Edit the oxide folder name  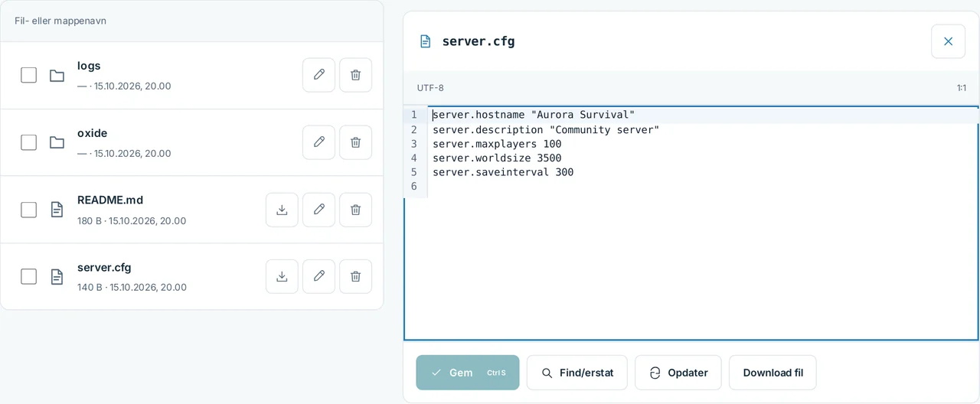tap(318, 142)
